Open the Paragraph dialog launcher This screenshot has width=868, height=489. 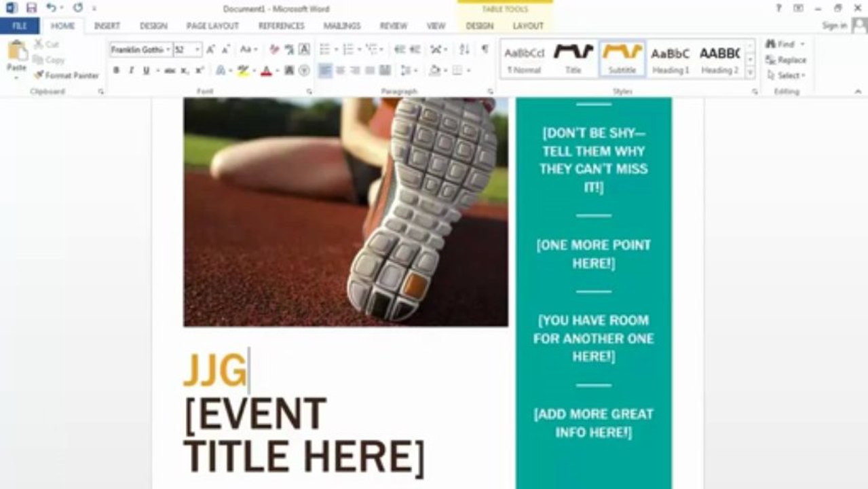pos(491,91)
